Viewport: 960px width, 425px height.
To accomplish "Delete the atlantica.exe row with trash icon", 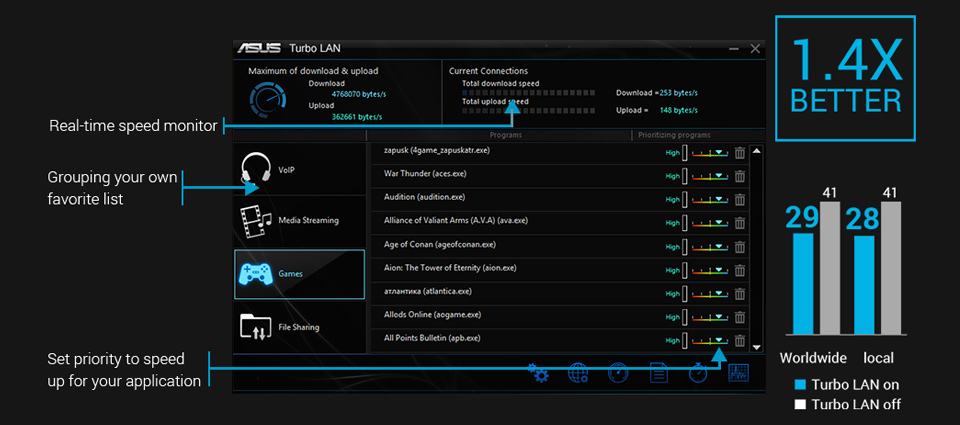I will (740, 293).
